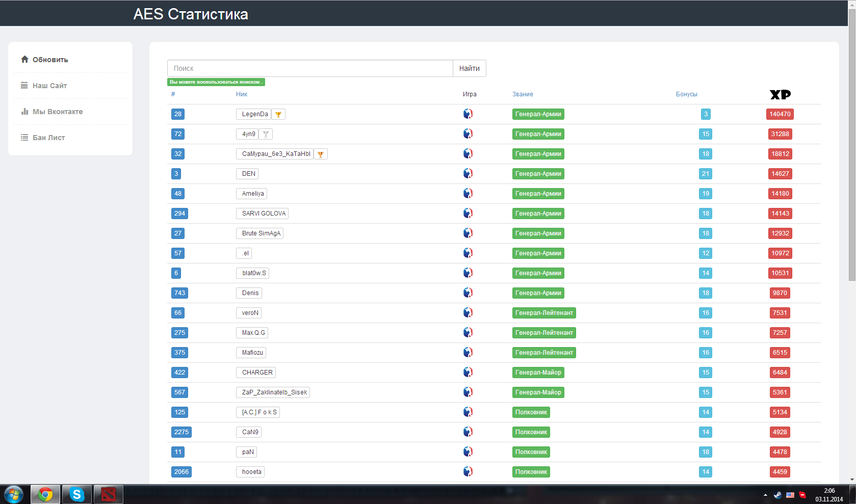This screenshot has width=856, height=504.
Task: Open Skype from the taskbar
Action: (77, 494)
